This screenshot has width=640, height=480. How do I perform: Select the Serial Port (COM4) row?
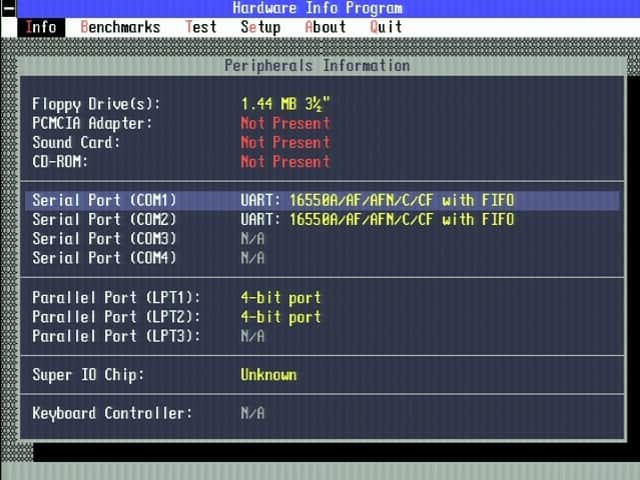tap(322, 258)
